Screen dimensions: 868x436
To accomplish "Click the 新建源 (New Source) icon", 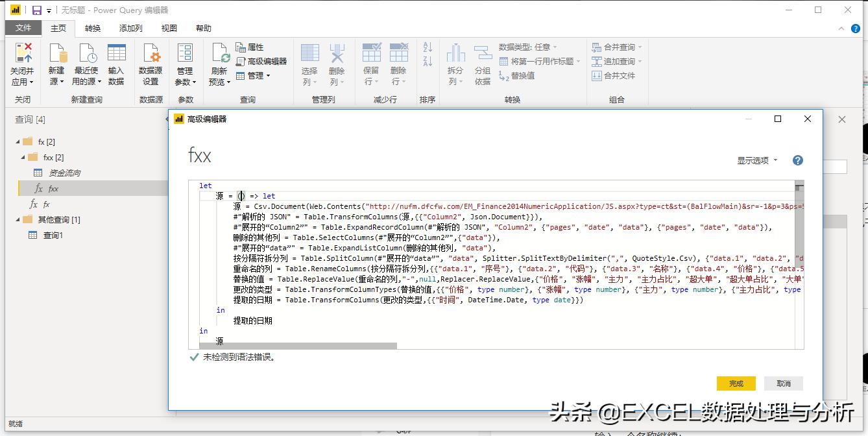I will 57,54.
